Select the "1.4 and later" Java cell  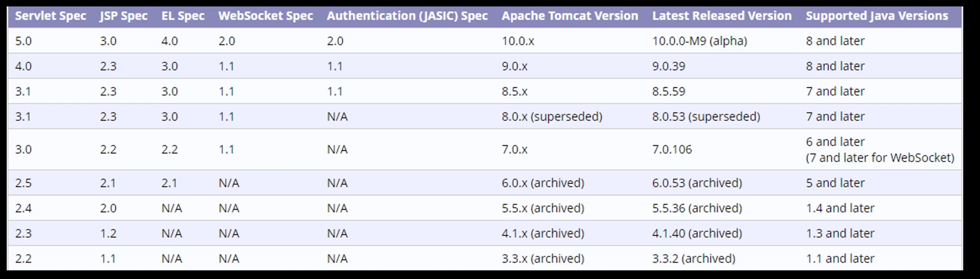point(840,208)
